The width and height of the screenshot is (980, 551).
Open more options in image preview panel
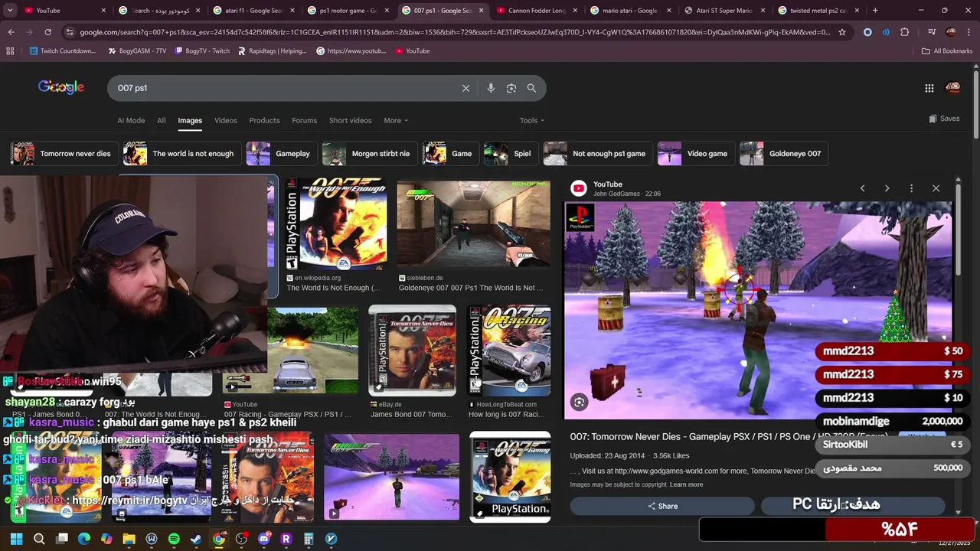click(x=911, y=188)
